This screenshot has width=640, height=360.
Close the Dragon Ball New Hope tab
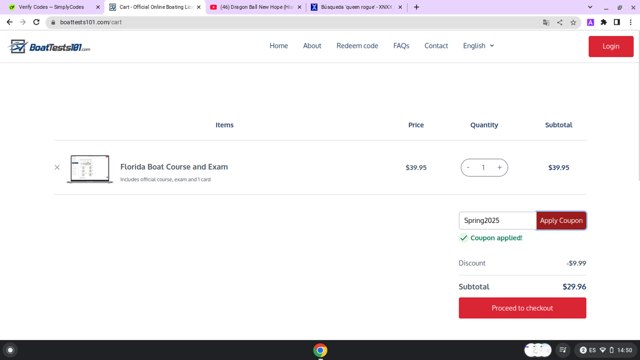coord(300,7)
